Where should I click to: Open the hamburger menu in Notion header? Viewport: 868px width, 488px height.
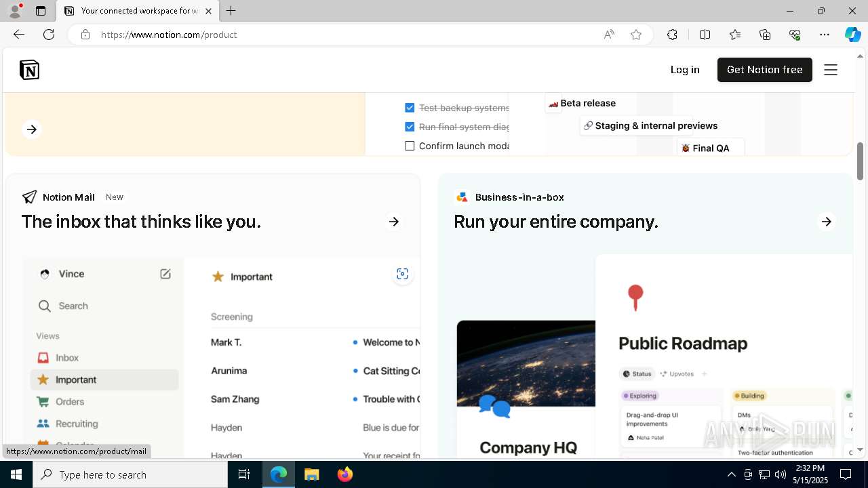(831, 70)
